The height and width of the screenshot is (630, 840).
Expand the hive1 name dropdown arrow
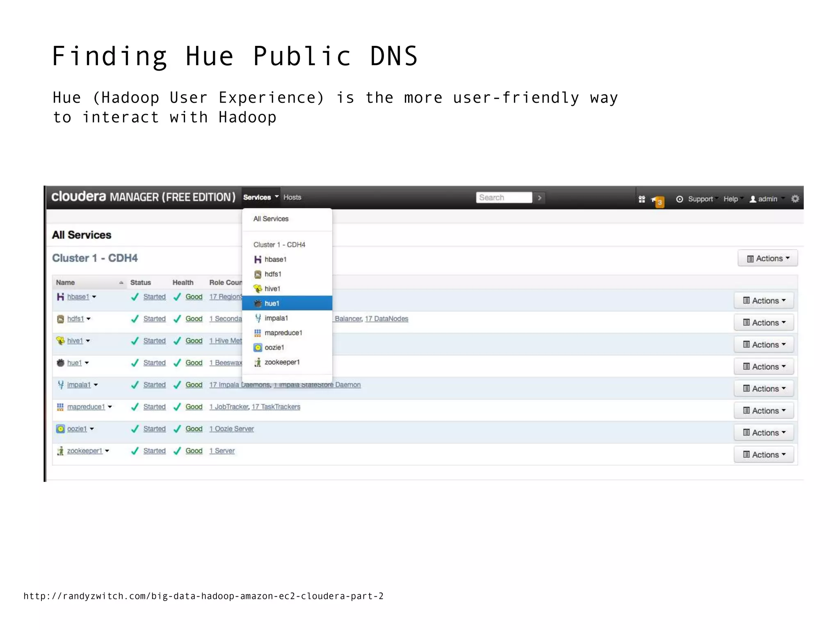tap(88, 341)
